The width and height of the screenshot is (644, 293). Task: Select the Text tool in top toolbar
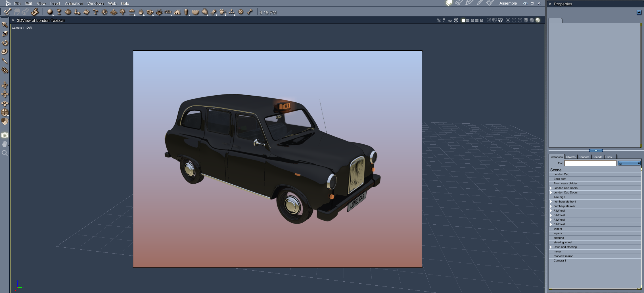click(95, 12)
